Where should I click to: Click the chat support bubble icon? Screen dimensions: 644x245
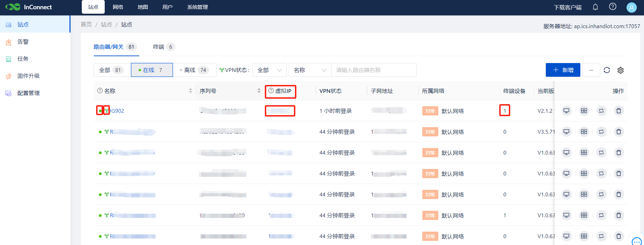[x=636, y=241]
